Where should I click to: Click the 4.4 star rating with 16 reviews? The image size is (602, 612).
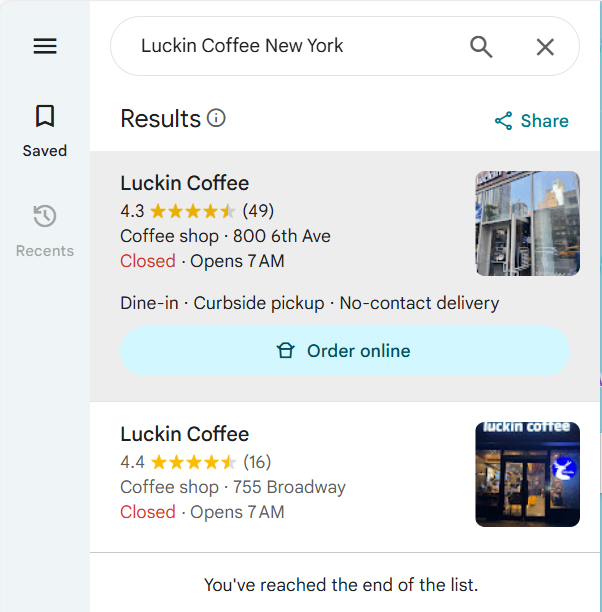coord(196,462)
